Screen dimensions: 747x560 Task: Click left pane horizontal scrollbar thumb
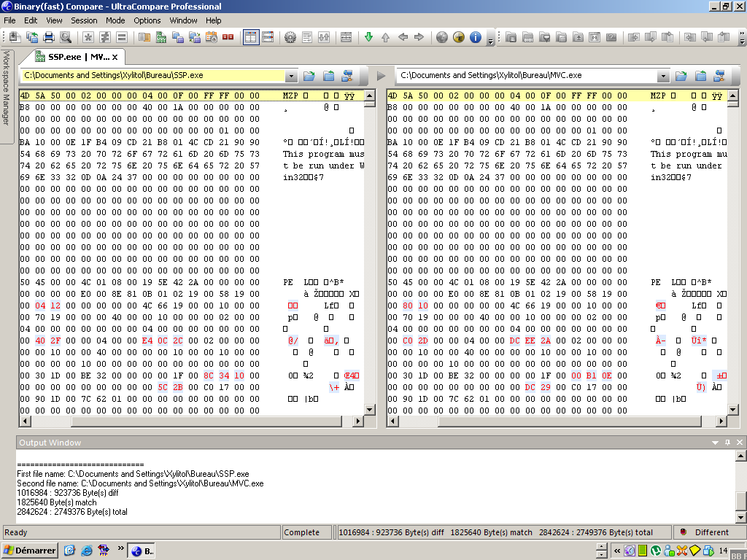[x=206, y=421]
